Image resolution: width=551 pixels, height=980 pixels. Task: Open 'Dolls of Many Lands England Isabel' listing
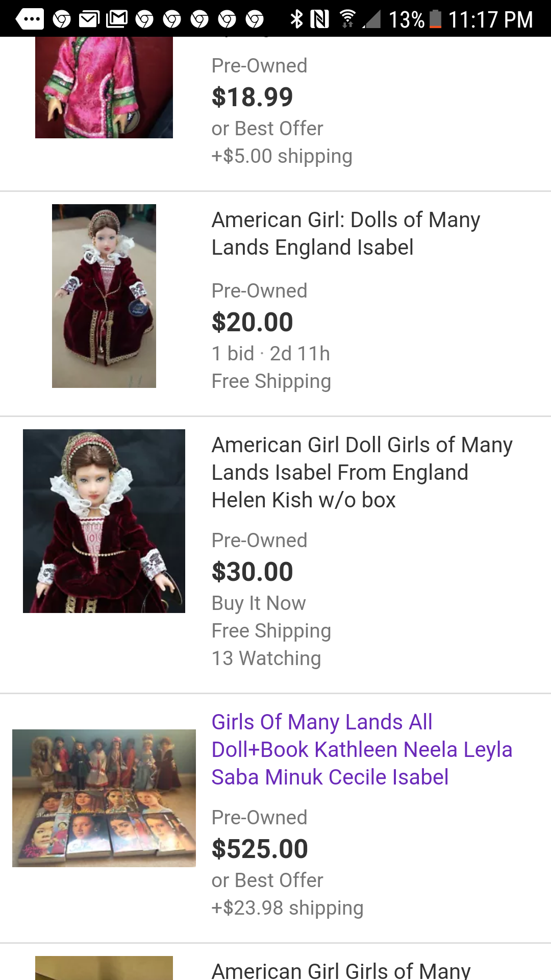click(346, 234)
